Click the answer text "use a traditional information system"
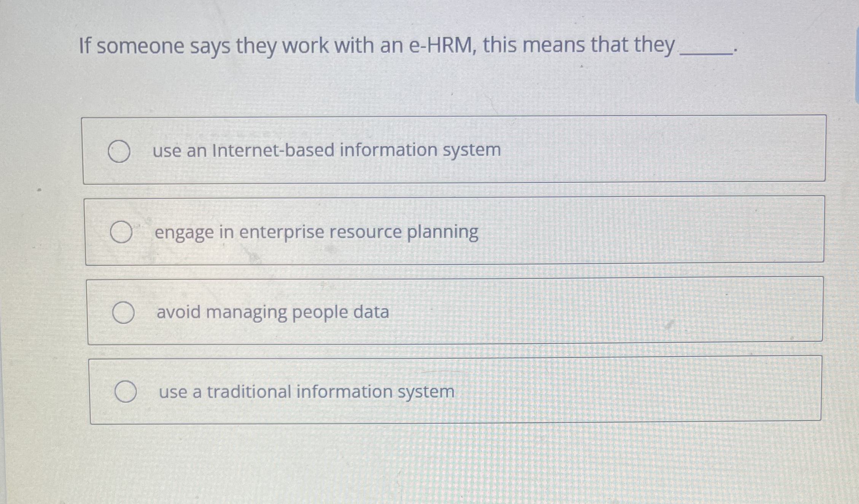859x504 pixels. pos(306,393)
